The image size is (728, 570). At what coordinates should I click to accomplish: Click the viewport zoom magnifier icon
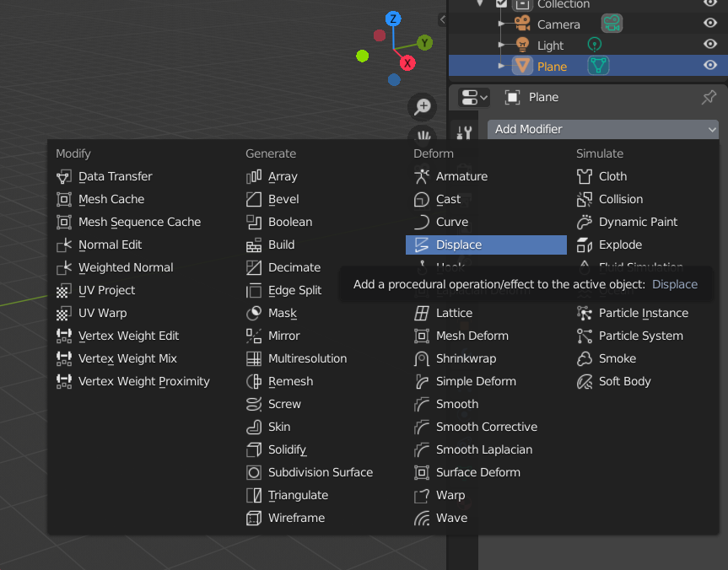tap(423, 107)
